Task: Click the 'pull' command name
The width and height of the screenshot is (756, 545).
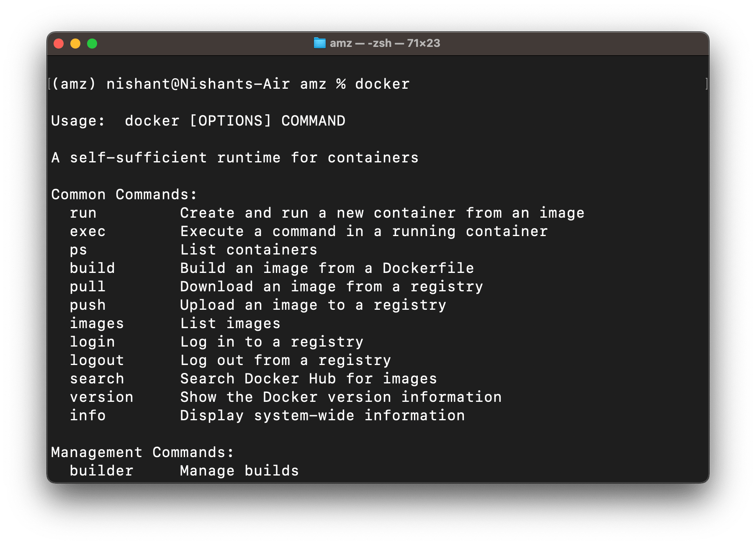Action: click(88, 287)
